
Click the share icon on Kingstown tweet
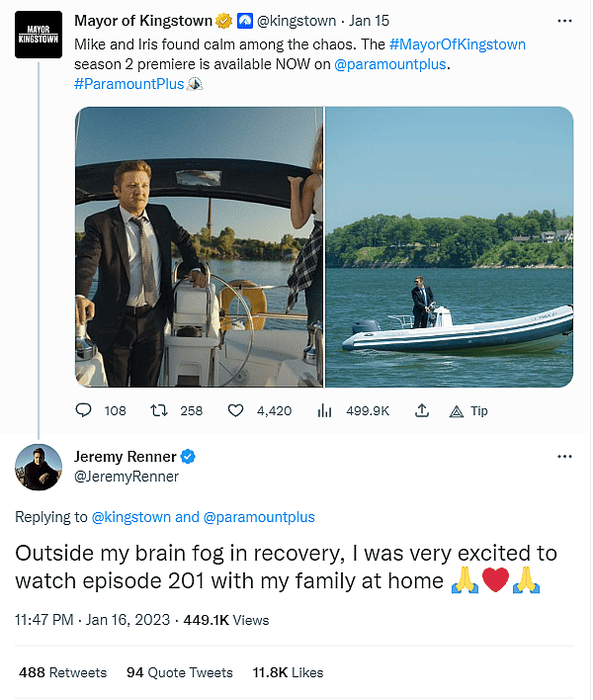[422, 410]
